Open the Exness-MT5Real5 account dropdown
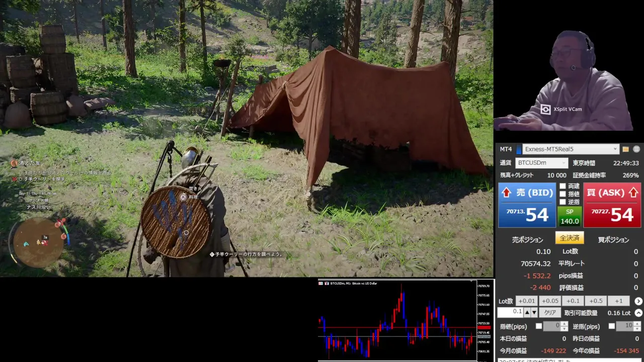 (571, 149)
